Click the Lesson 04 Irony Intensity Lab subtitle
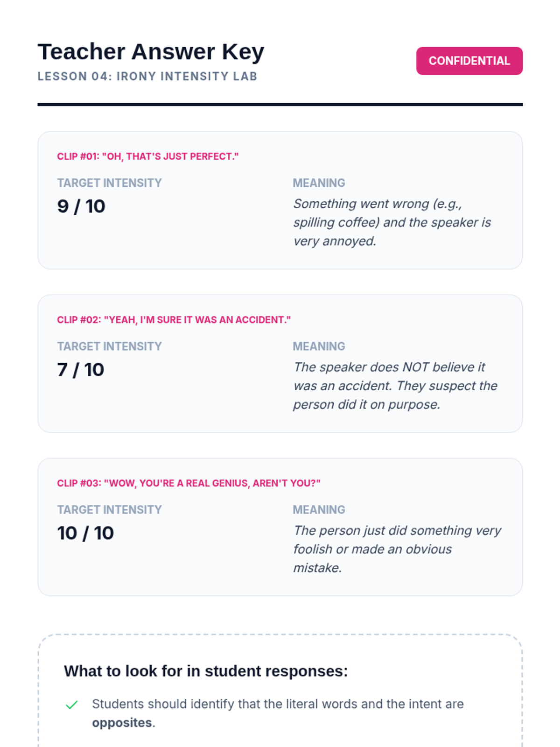560x747 pixels. [147, 76]
